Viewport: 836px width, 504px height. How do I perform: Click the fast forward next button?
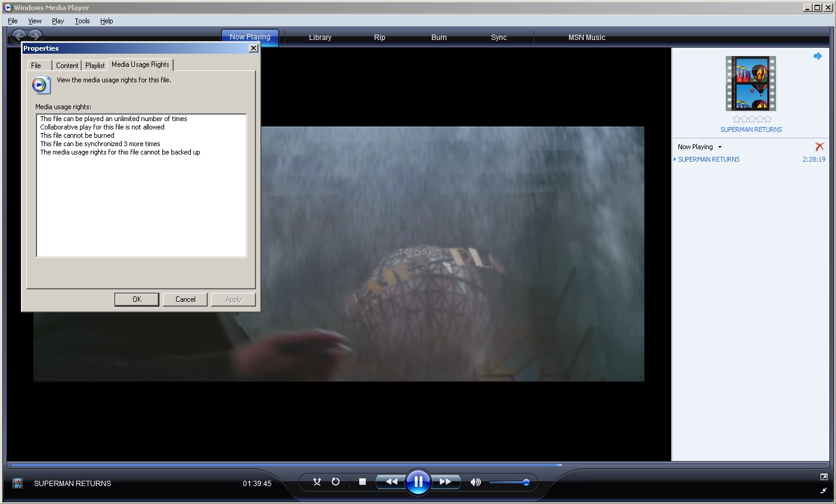(446, 482)
